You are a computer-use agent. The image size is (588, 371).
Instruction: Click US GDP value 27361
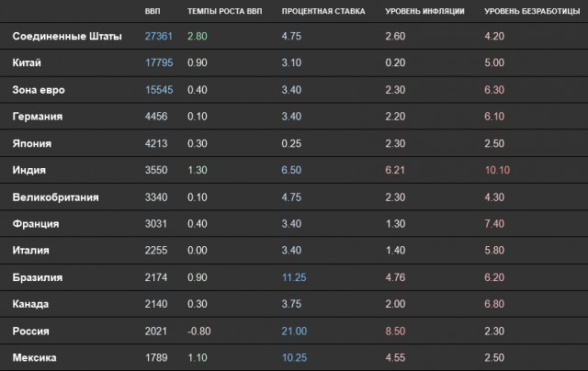159,37
